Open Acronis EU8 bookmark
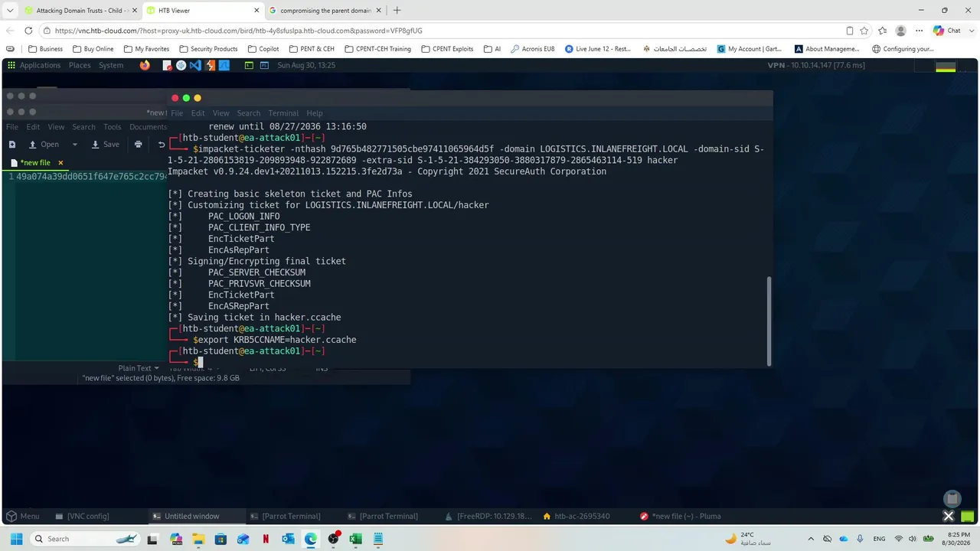 point(533,49)
